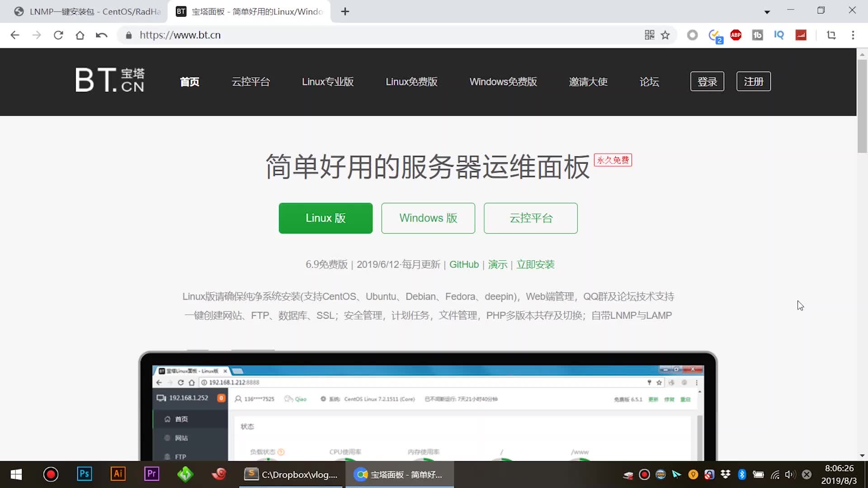Screen dimensions: 868x488
Task: Click the scrollbar down arrow
Action: pyautogui.click(x=862, y=455)
